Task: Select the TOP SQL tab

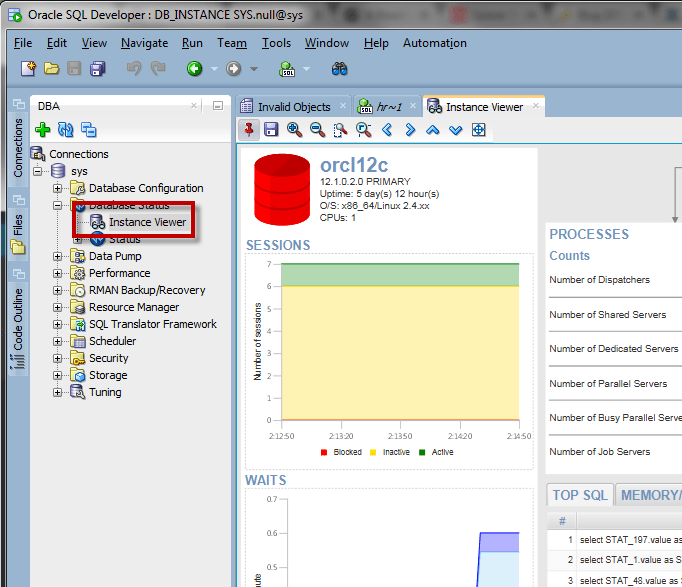Action: click(580, 495)
